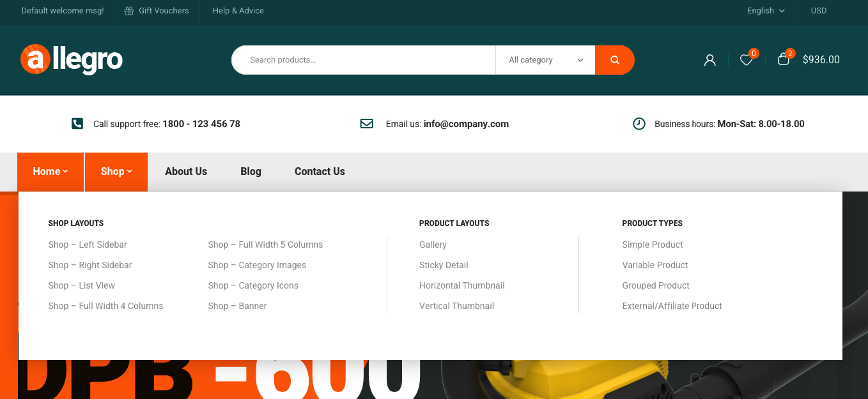Click the gift icon beside Gift Vouchers

pos(129,11)
